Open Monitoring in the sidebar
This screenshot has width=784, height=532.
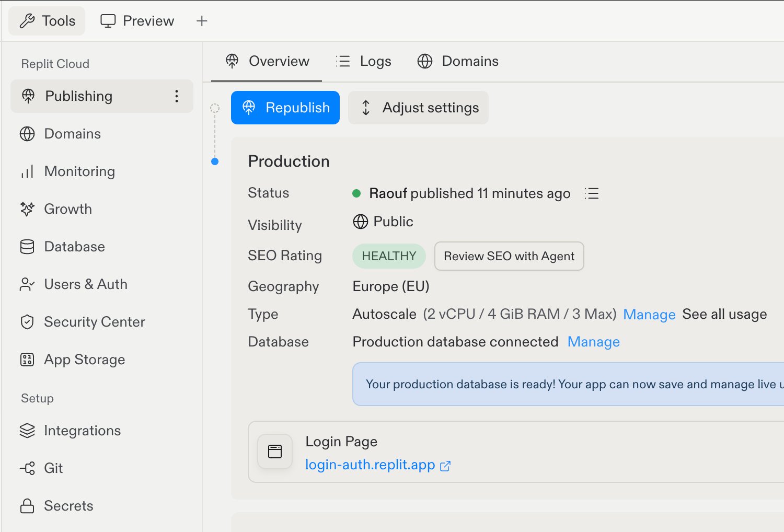[x=102, y=171]
